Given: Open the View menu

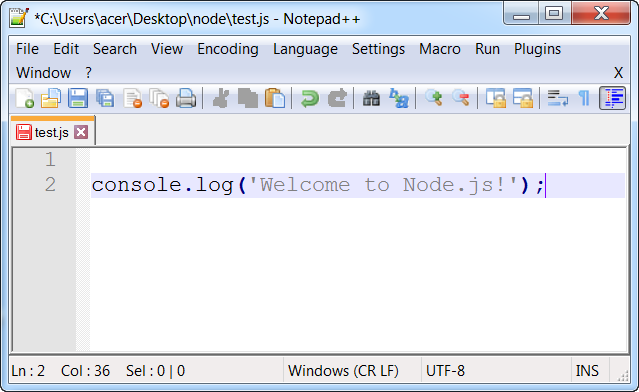Looking at the screenshot, I should 167,49.
